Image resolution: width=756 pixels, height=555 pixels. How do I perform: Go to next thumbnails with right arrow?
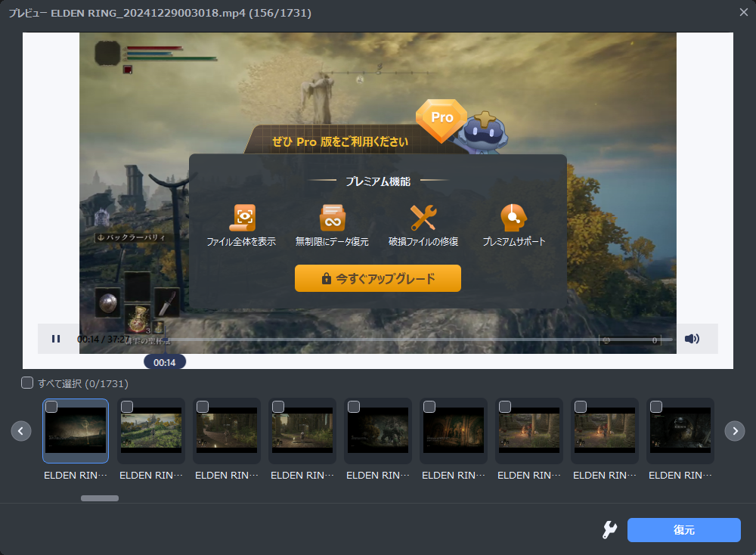[x=735, y=431]
